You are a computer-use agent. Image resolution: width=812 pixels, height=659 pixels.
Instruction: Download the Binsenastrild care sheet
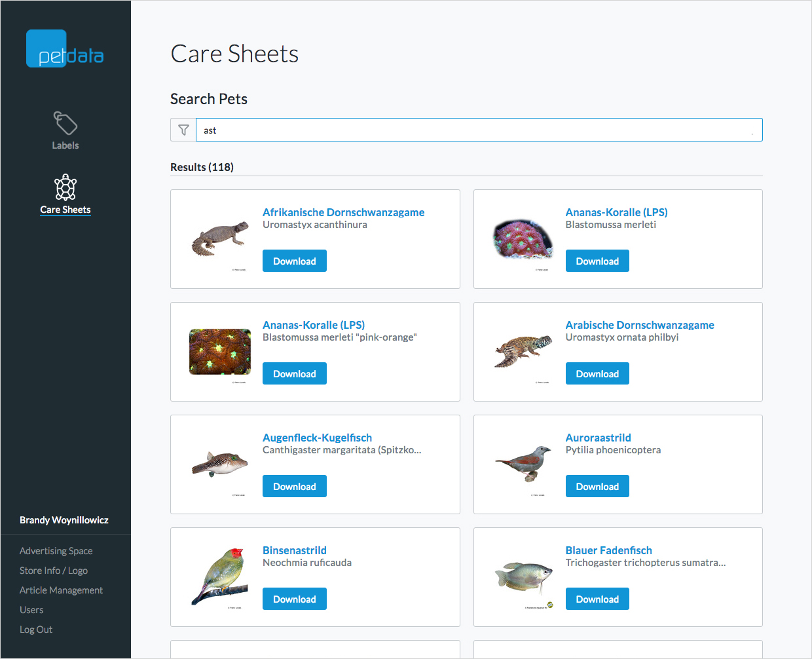point(294,598)
